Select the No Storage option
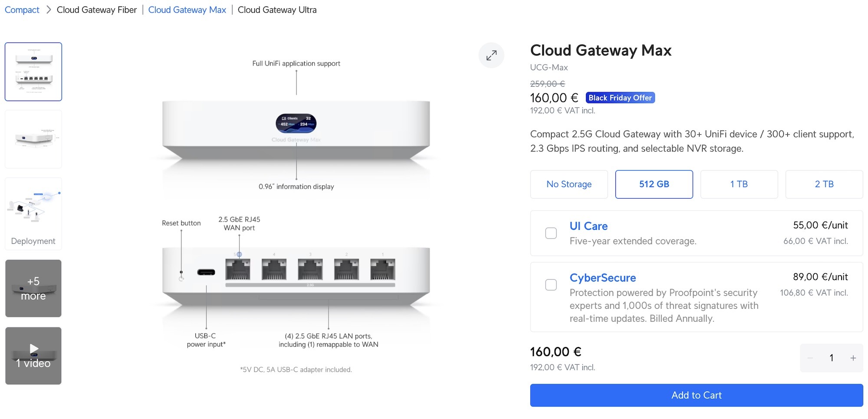 tap(569, 184)
